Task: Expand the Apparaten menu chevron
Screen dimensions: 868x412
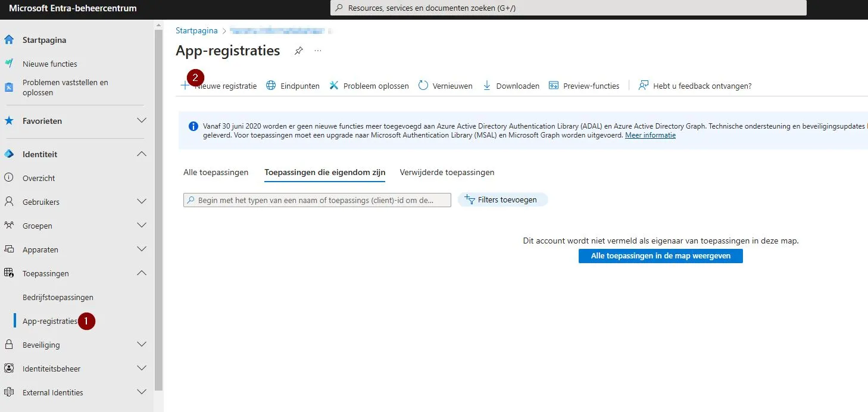Action: click(142, 249)
